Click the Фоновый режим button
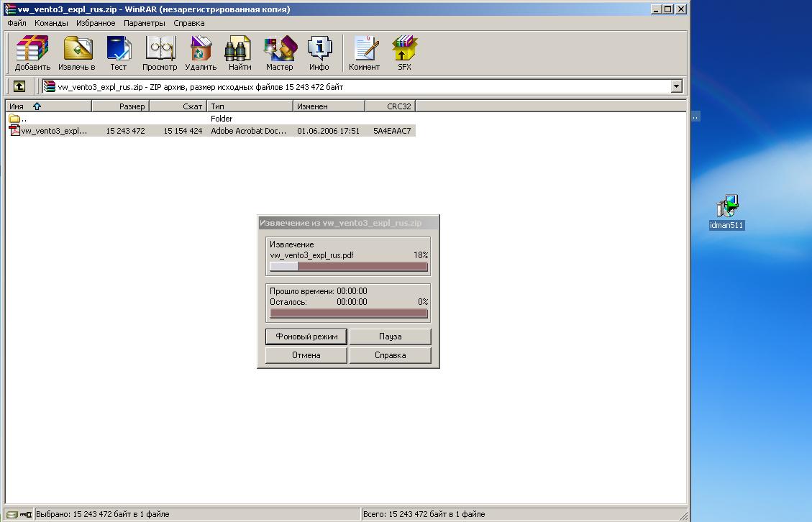The height and width of the screenshot is (522, 812). click(306, 336)
